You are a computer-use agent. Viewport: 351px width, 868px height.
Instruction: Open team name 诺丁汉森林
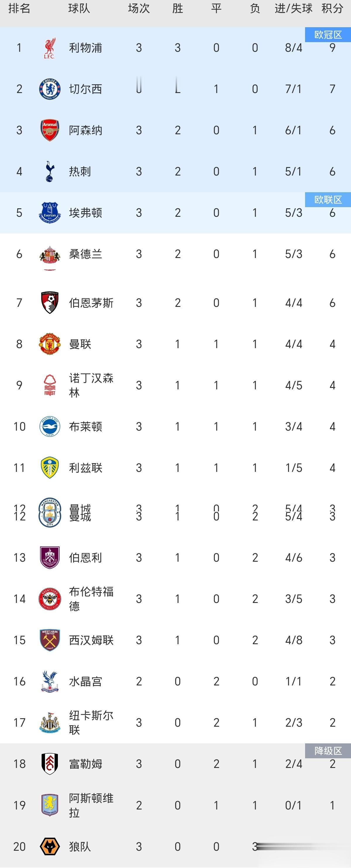click(91, 385)
